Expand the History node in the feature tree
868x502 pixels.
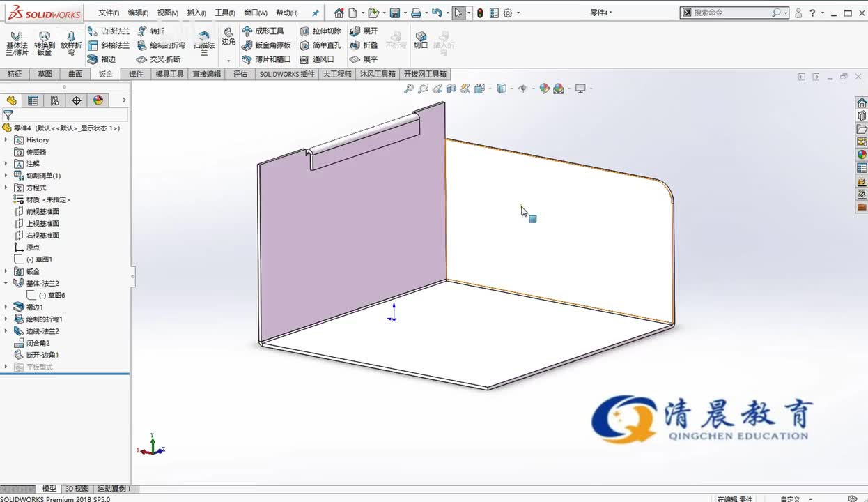tap(6, 140)
